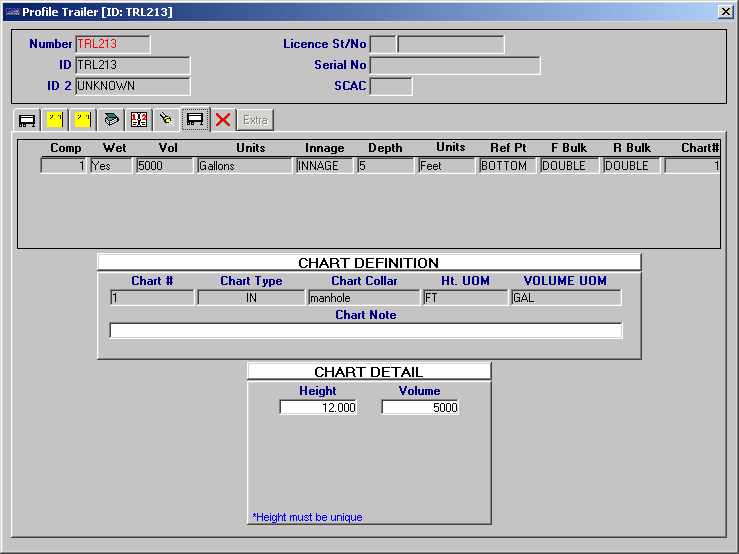Click the CHART DEFINITION header
The width and height of the screenshot is (739, 554).
(x=369, y=263)
